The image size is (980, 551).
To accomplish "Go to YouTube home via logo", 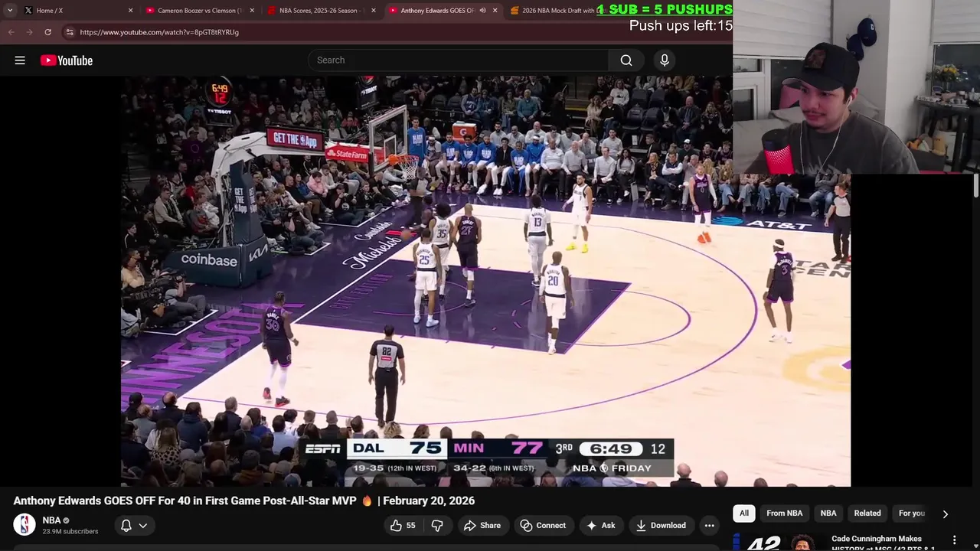I will (x=67, y=60).
